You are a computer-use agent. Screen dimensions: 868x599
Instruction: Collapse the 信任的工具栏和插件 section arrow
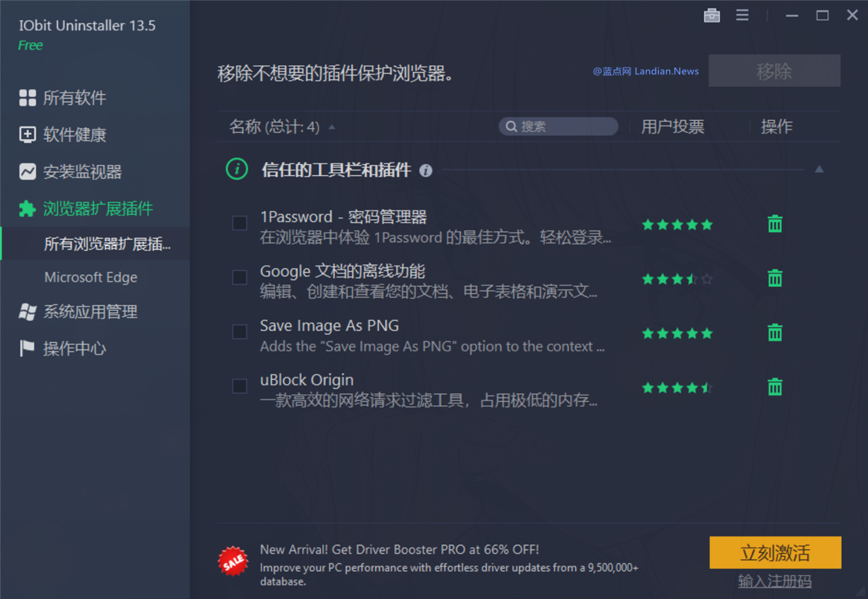(x=819, y=170)
